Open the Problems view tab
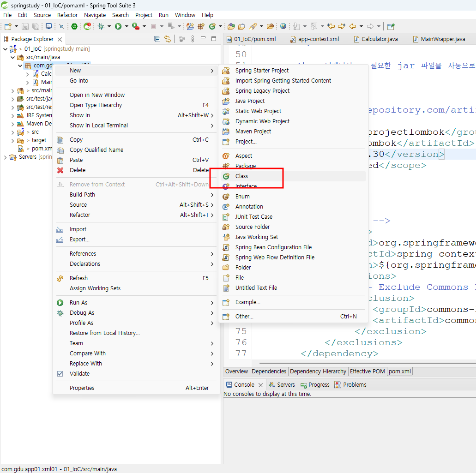 point(350,385)
